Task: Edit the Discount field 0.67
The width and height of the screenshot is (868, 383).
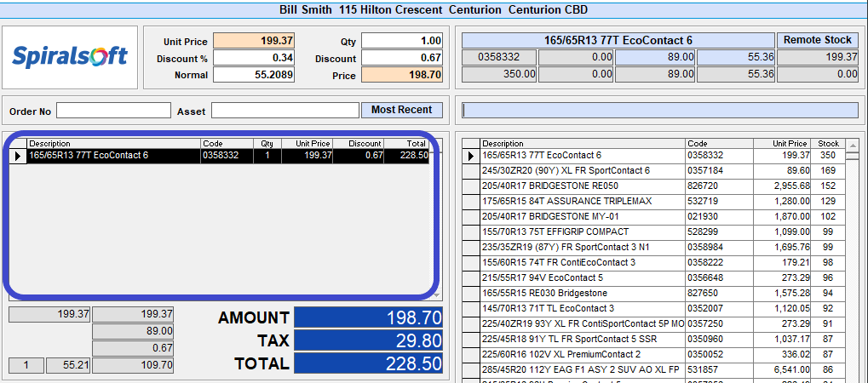Action: coord(402,58)
